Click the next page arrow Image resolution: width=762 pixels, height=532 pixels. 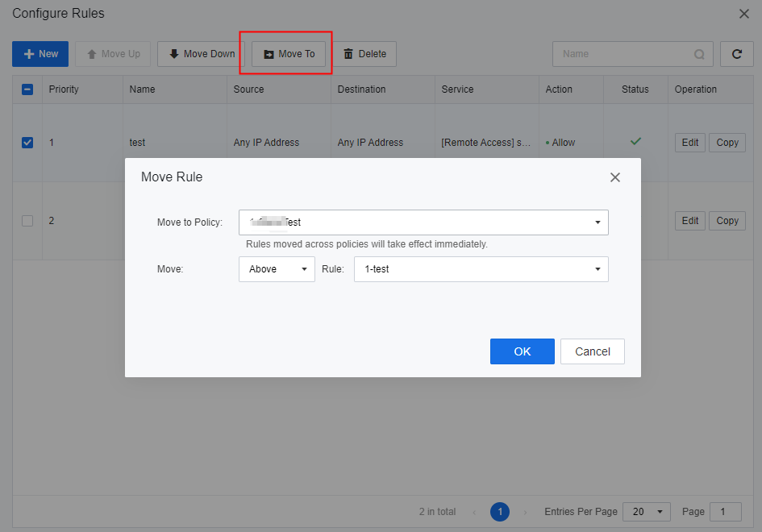click(525, 512)
